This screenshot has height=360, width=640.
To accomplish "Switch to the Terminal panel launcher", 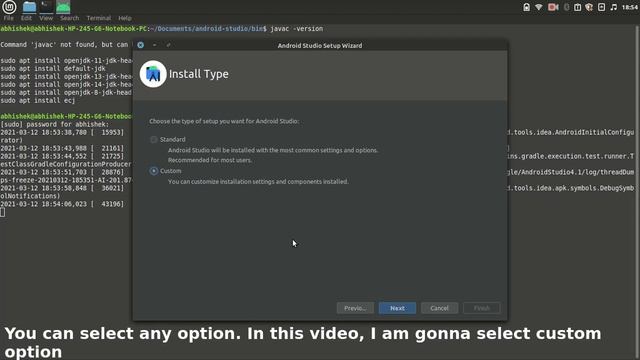I will click(x=46, y=7).
